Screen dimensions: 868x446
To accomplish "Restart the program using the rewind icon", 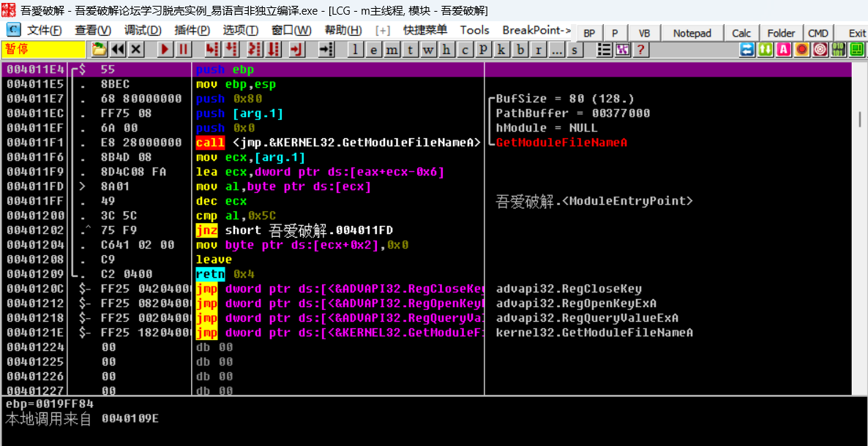I will tap(117, 49).
